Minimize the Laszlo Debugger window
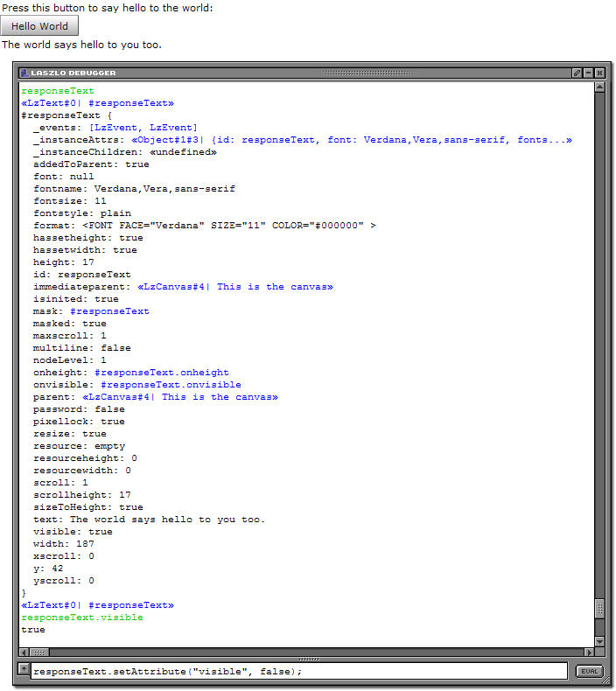The width and height of the screenshot is (616, 691). point(588,73)
